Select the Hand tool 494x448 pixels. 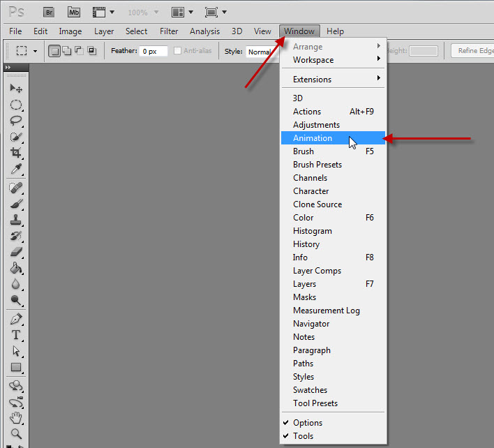pos(16,419)
